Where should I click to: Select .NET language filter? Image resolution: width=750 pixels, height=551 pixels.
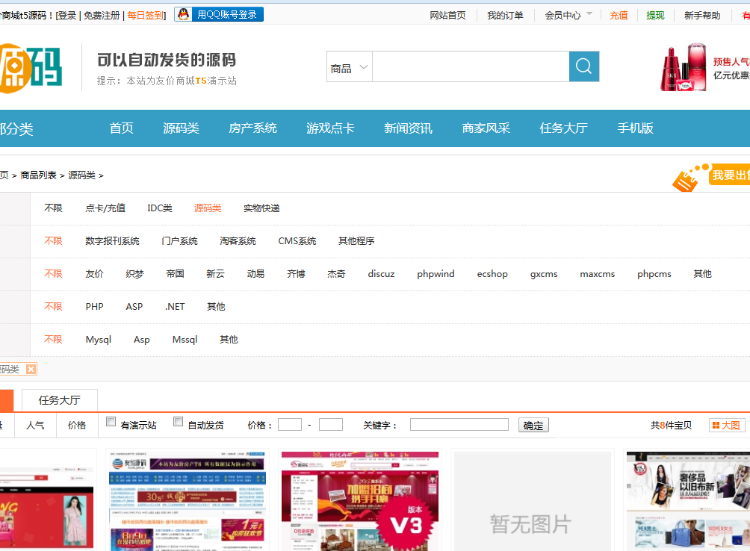[x=175, y=307]
